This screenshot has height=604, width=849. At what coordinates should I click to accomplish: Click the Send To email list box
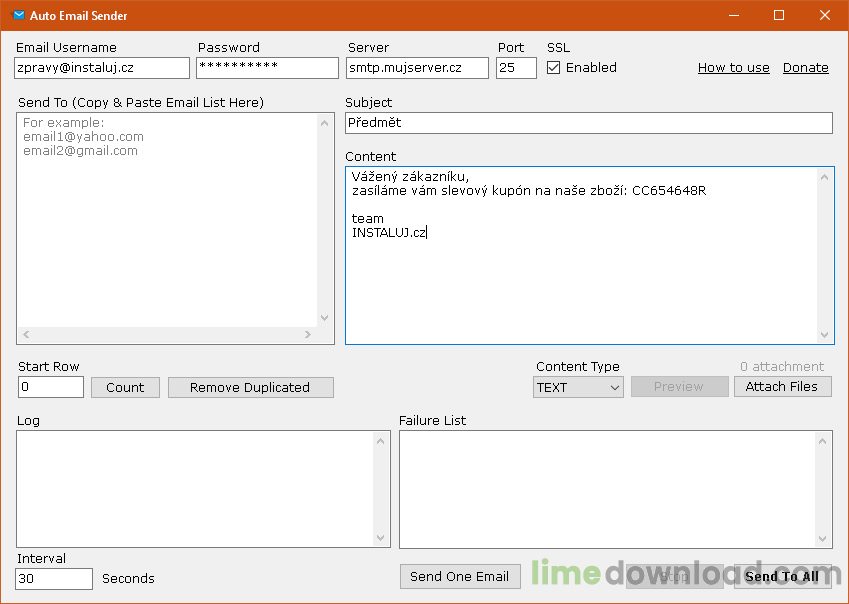168,221
